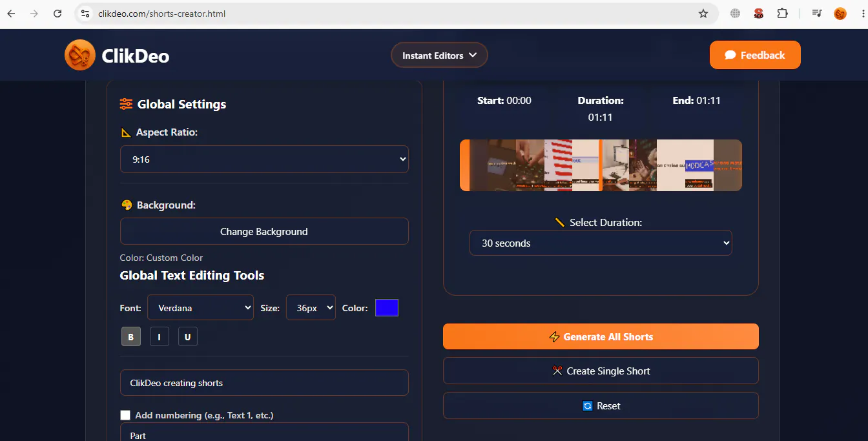Open the blue text color swatch

pyautogui.click(x=387, y=308)
